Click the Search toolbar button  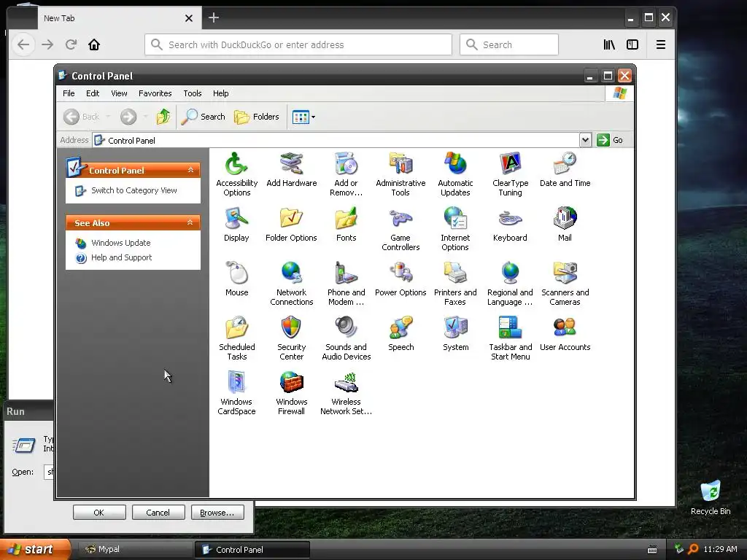click(x=204, y=117)
